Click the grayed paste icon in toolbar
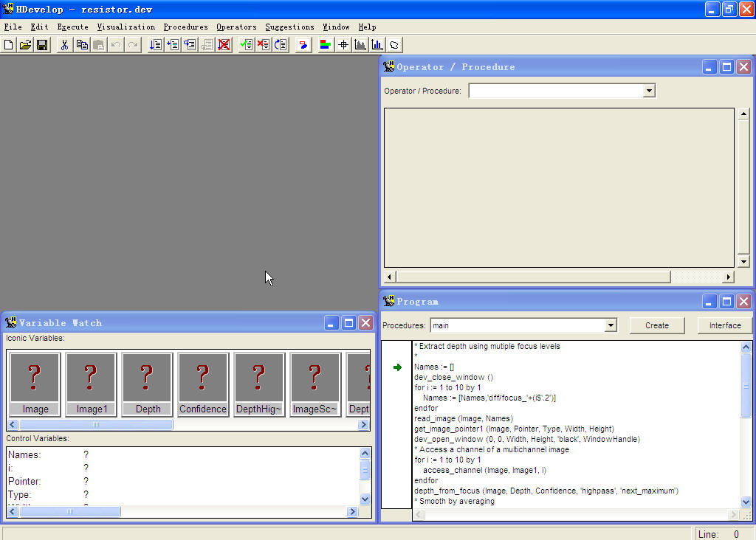The width and height of the screenshot is (756, 540). click(x=99, y=45)
